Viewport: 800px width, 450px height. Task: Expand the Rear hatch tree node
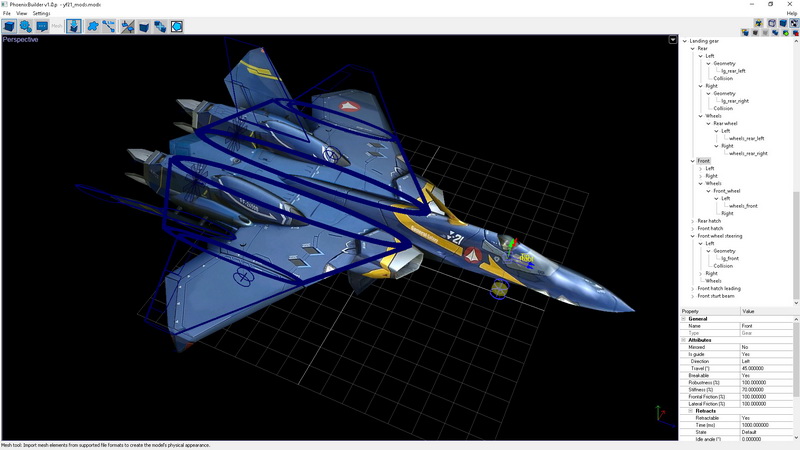(693, 221)
